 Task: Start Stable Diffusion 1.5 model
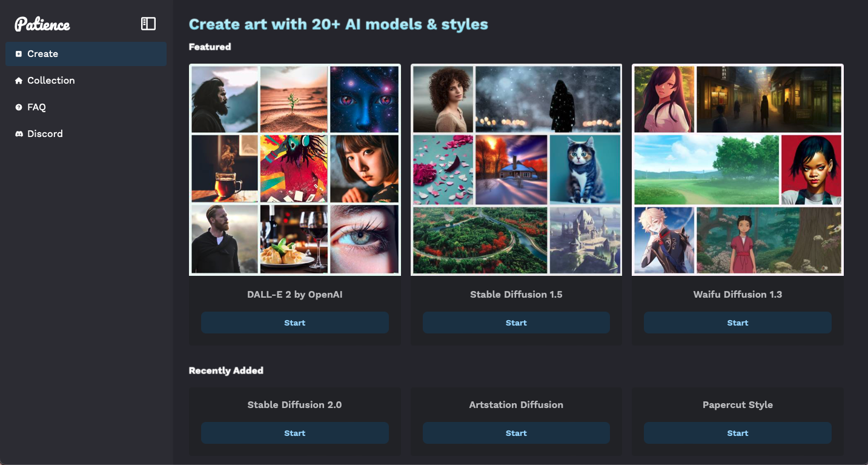pyautogui.click(x=516, y=323)
